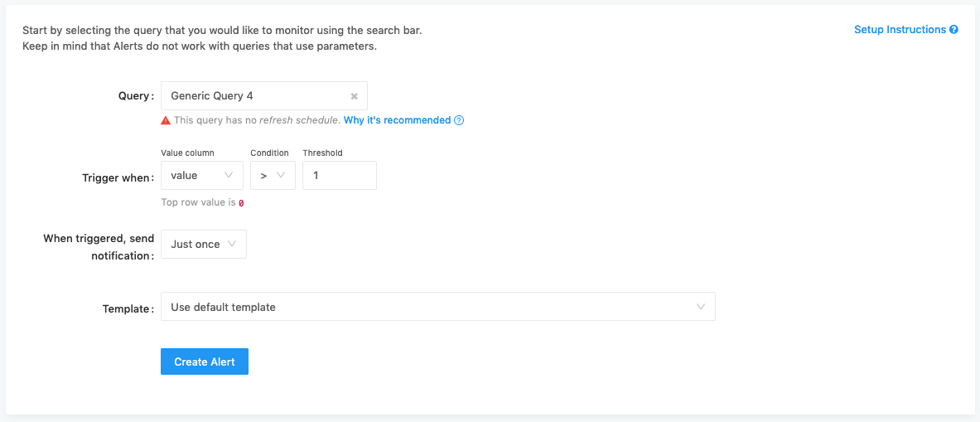The image size is (980, 422).
Task: Click the Trigger when label
Action: (x=118, y=177)
